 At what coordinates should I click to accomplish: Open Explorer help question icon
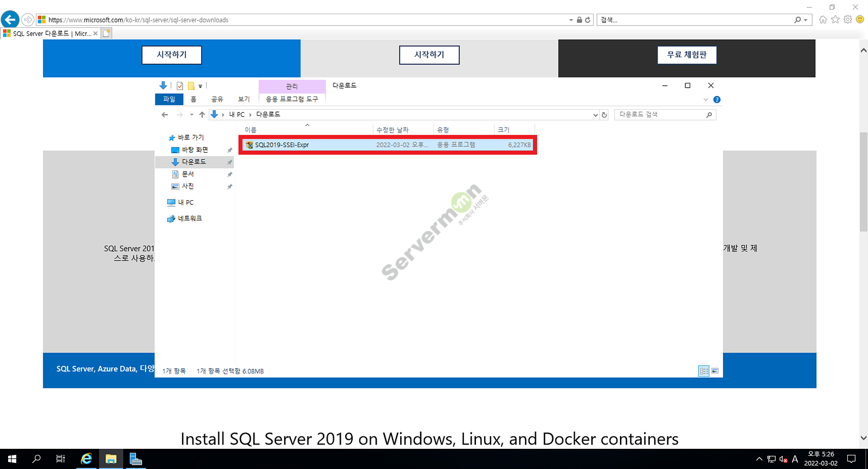717,100
